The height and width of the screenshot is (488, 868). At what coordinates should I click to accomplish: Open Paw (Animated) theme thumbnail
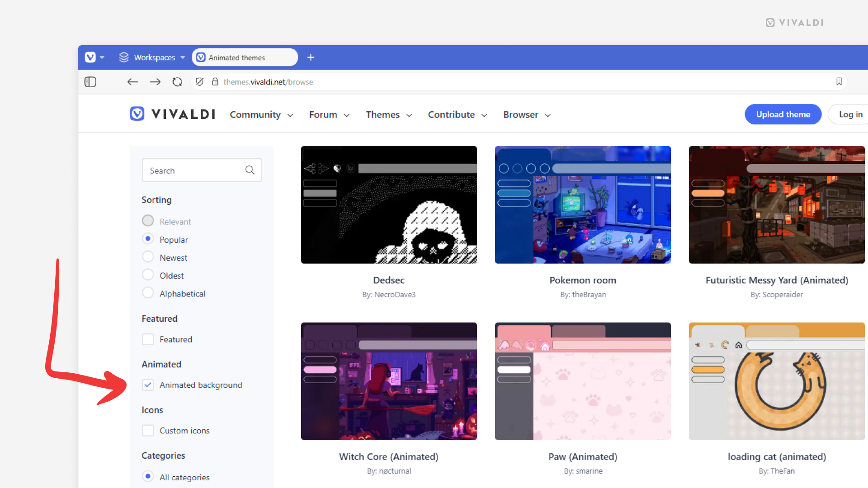[x=583, y=381]
